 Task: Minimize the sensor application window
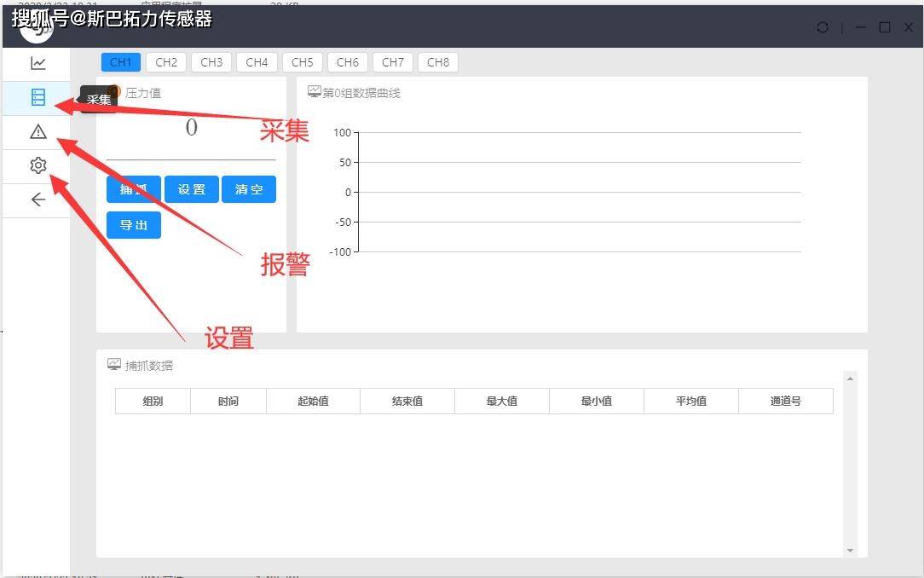tap(861, 27)
